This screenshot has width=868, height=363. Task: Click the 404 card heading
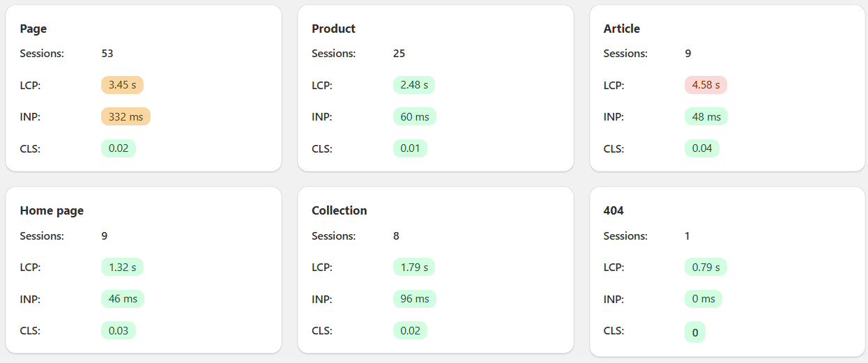pyautogui.click(x=614, y=210)
